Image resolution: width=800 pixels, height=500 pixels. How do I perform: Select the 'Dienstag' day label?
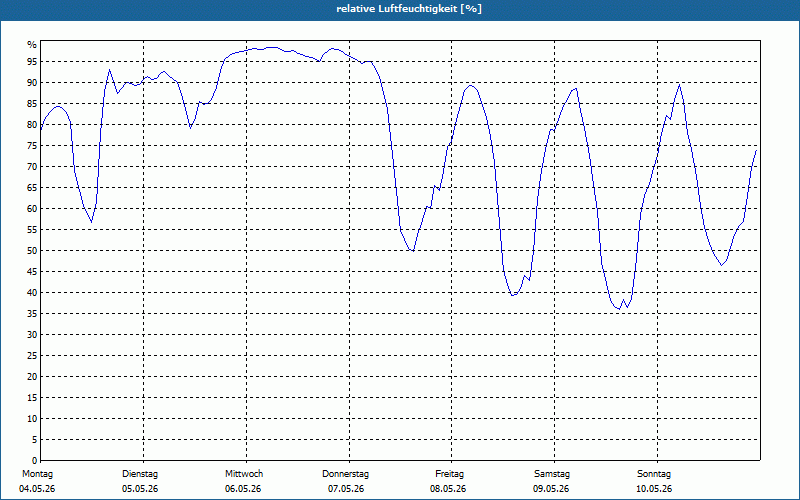[x=140, y=474]
